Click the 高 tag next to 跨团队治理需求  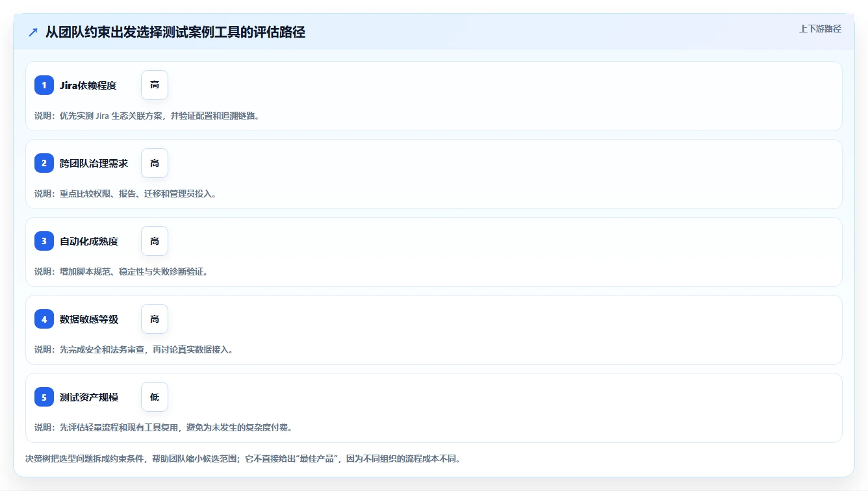[x=155, y=163]
